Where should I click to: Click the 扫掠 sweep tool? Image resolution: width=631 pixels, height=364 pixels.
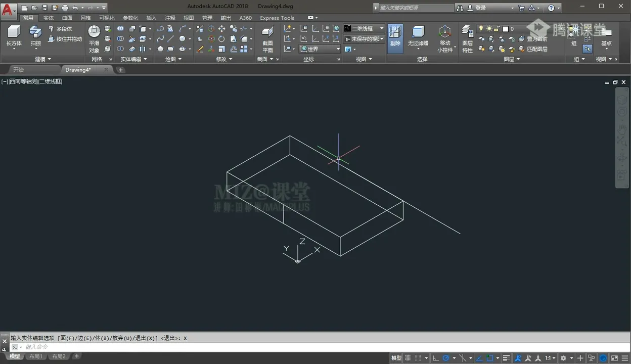(35, 36)
